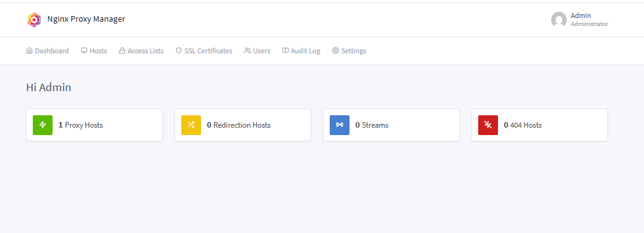Screen dimensions: 644x233
Task: Open the Audit Log page
Action: 301,51
